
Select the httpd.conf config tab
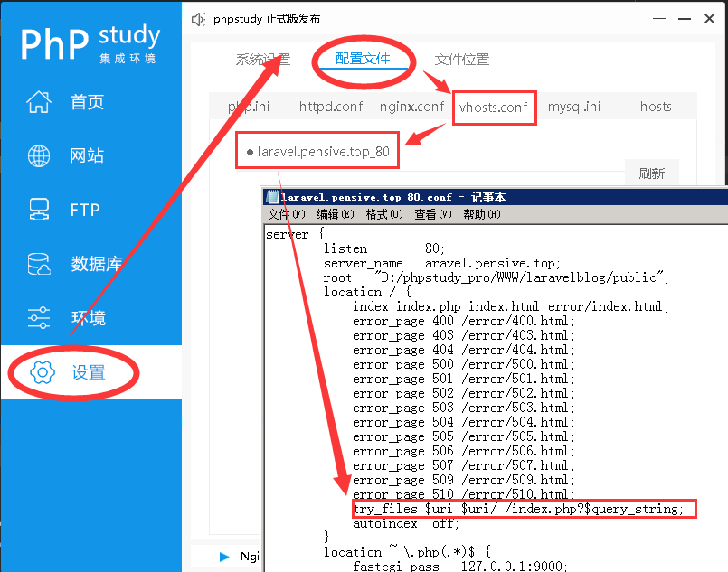coord(331,107)
